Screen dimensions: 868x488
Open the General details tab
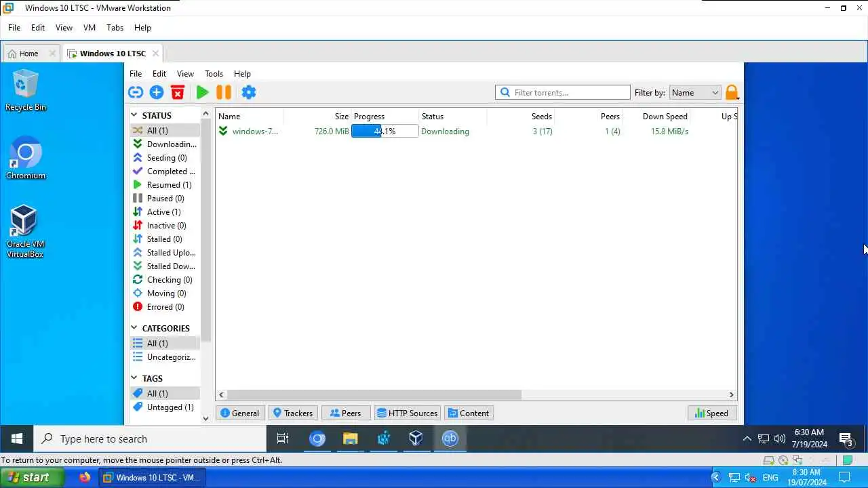coord(239,413)
